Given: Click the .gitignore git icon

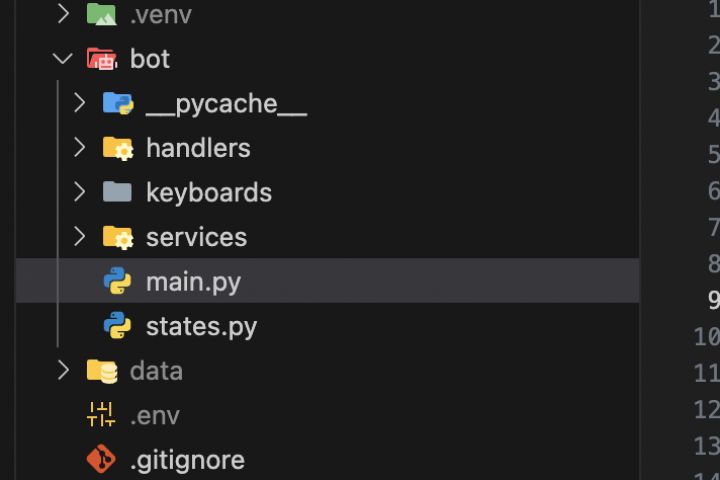Looking at the screenshot, I should 101,460.
